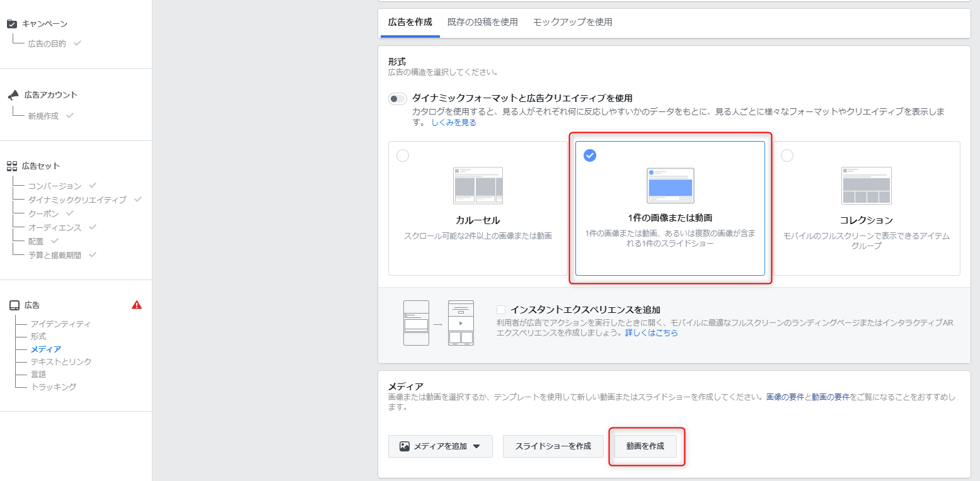Open the しくみを見る link

click(x=454, y=123)
